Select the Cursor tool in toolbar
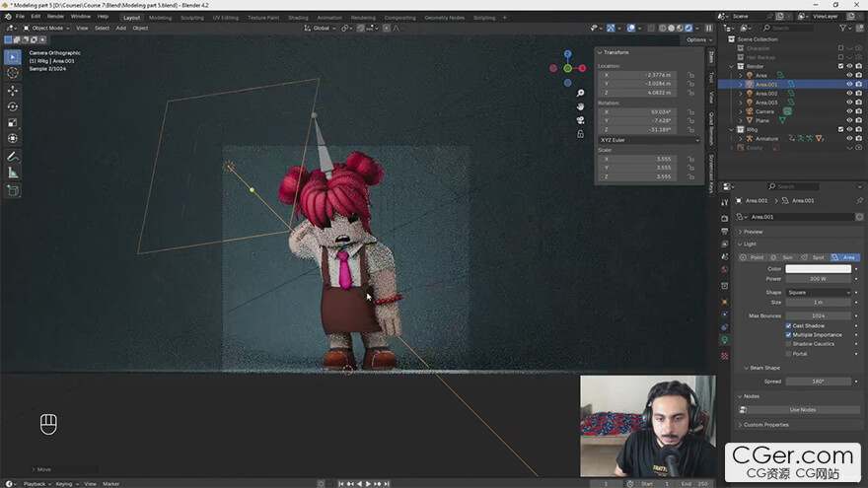Image resolution: width=868 pixels, height=488 pixels. (13, 73)
